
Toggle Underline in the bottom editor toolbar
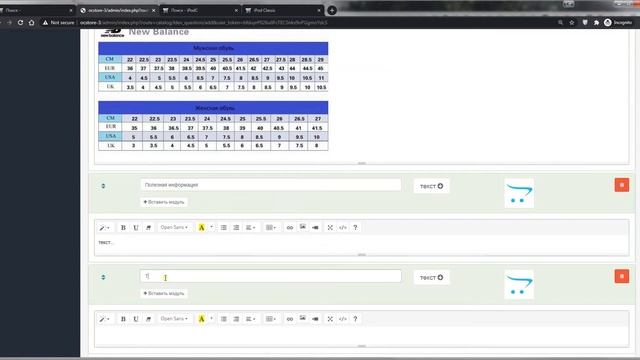click(136, 319)
